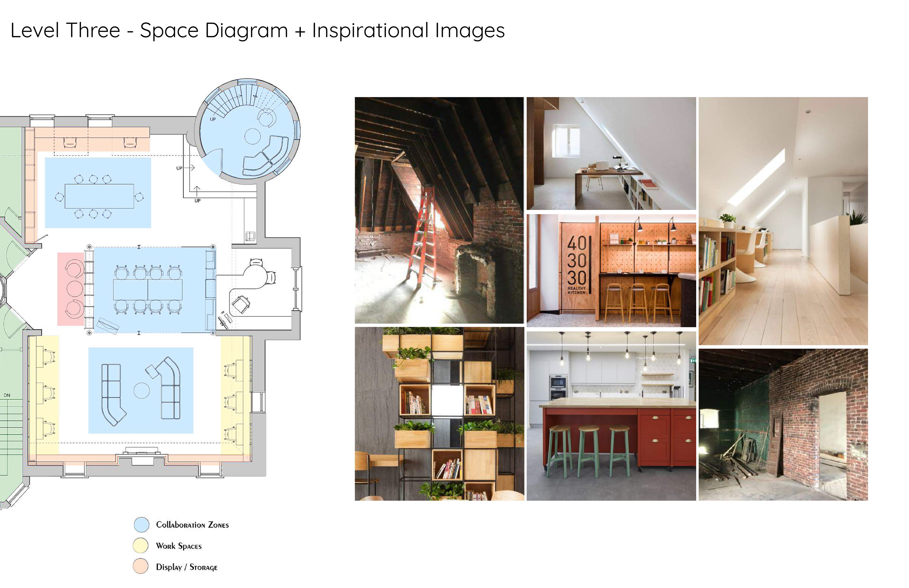Select the conference table in upper collaboration zone
The height and width of the screenshot is (588, 909).
tap(99, 196)
